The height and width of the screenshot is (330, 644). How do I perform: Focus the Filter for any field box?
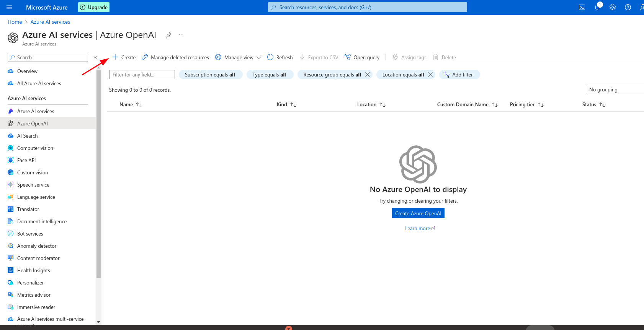pyautogui.click(x=142, y=75)
